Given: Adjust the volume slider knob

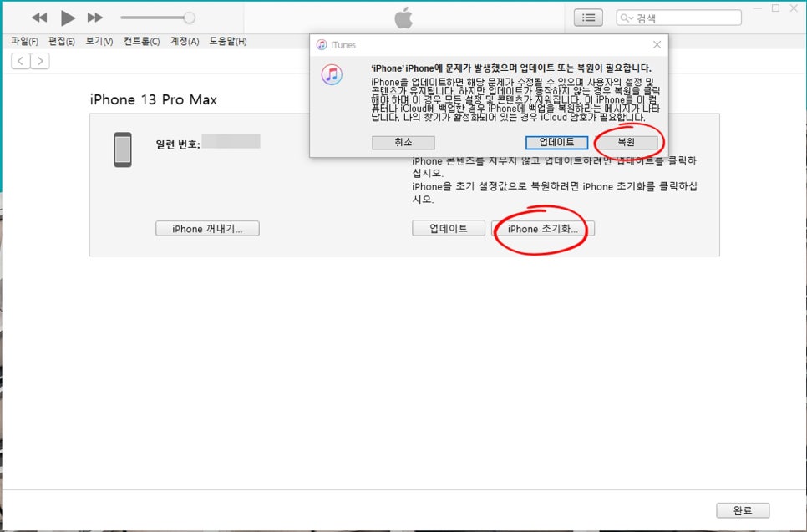Looking at the screenshot, I should tap(190, 18).
